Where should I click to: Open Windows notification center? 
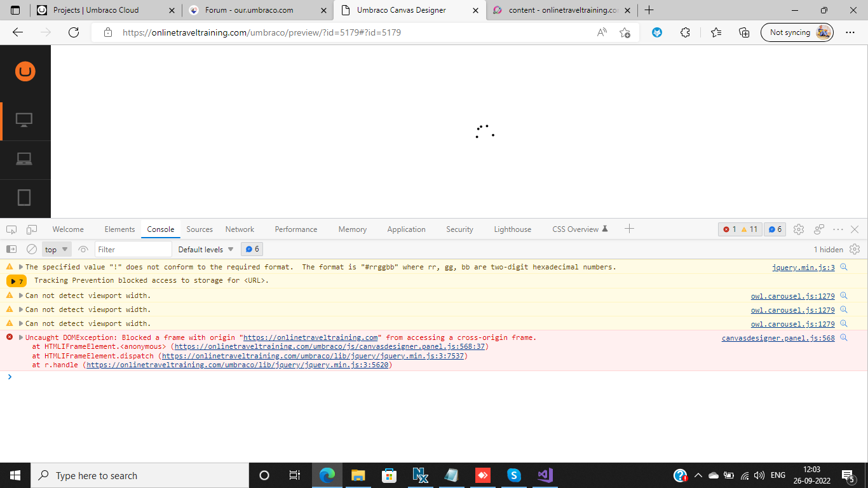click(x=848, y=475)
